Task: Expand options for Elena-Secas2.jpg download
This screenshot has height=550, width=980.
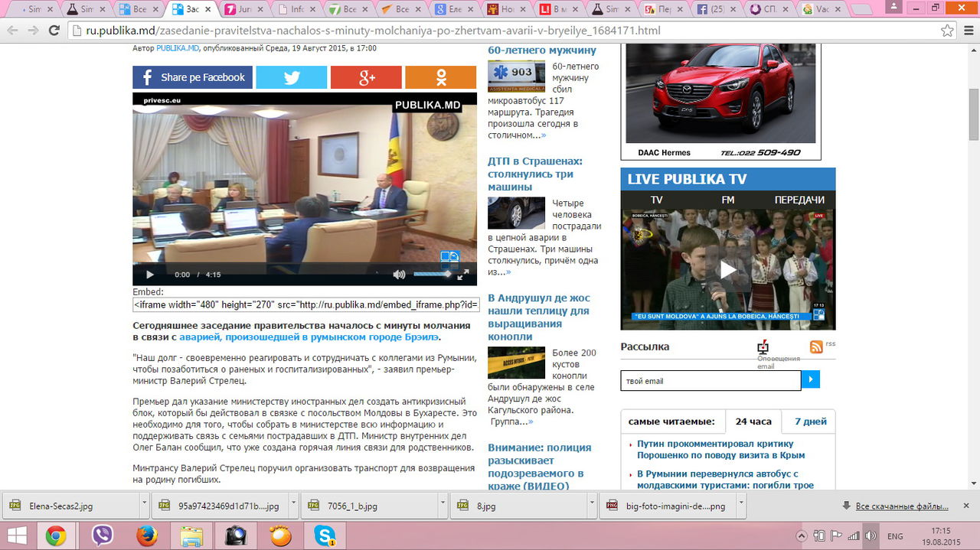Action: [144, 506]
